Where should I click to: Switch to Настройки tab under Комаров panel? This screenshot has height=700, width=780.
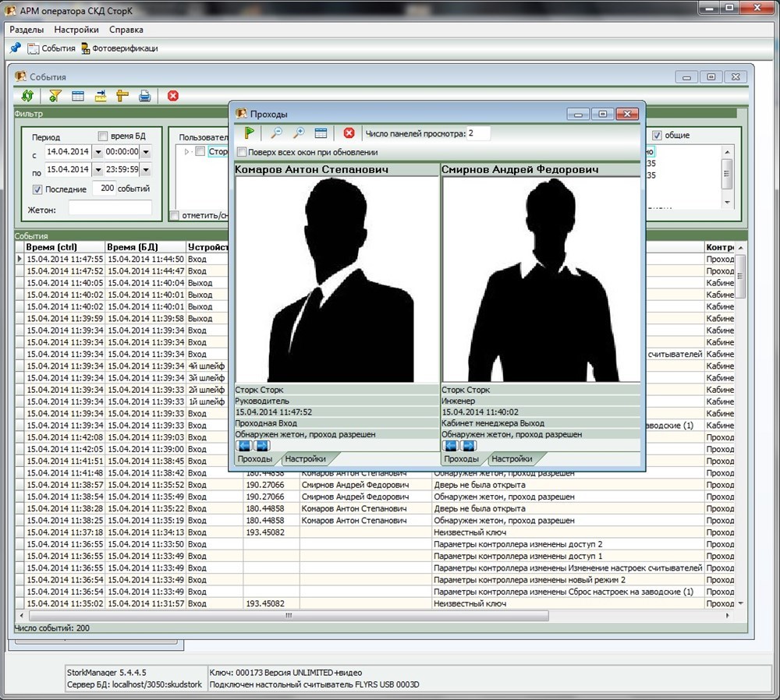305,459
